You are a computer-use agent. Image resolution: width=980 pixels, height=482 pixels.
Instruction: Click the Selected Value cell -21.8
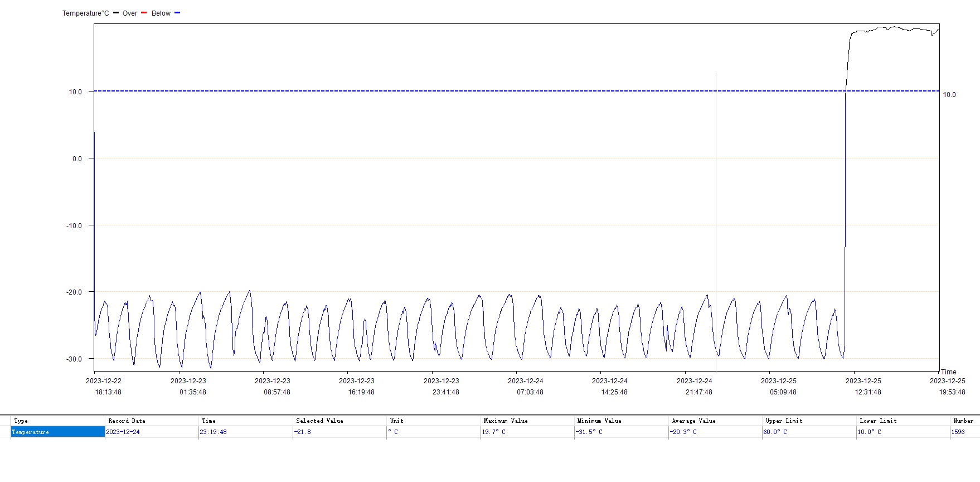click(339, 432)
